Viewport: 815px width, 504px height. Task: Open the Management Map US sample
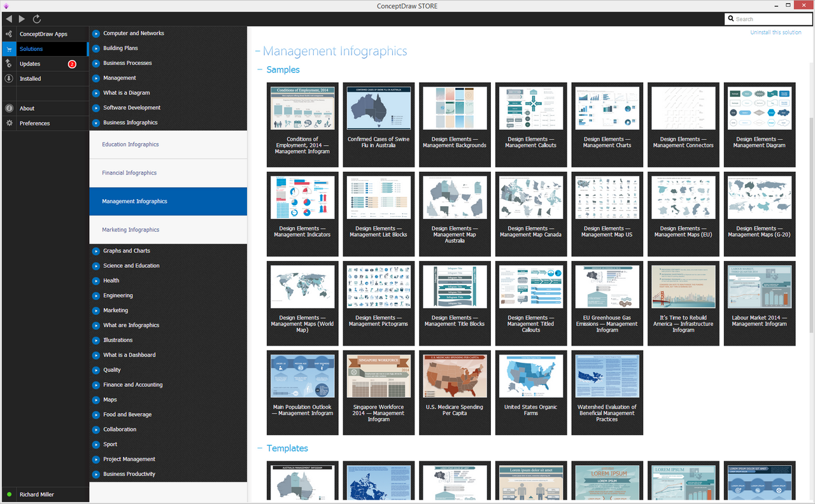607,214
